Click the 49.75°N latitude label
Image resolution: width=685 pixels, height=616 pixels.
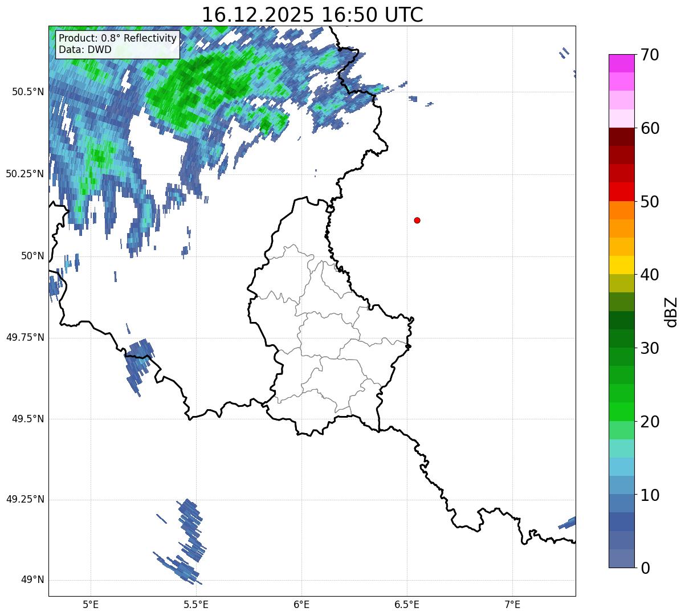25,337
